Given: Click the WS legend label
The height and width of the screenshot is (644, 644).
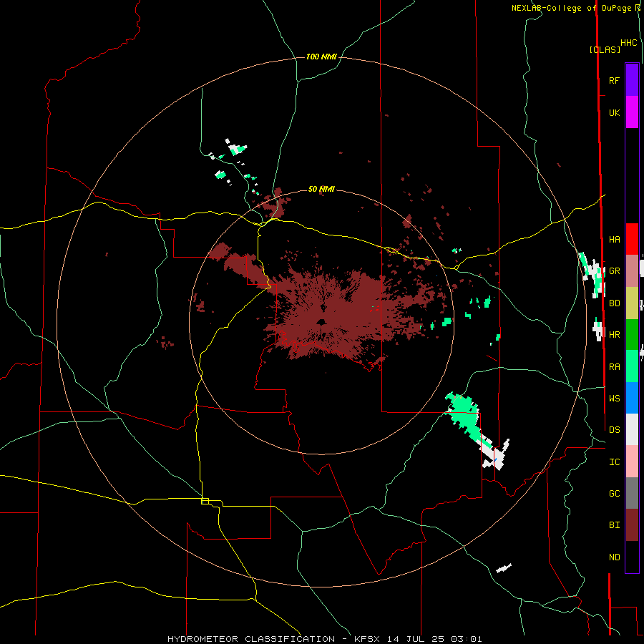Looking at the screenshot, I should 615,398.
